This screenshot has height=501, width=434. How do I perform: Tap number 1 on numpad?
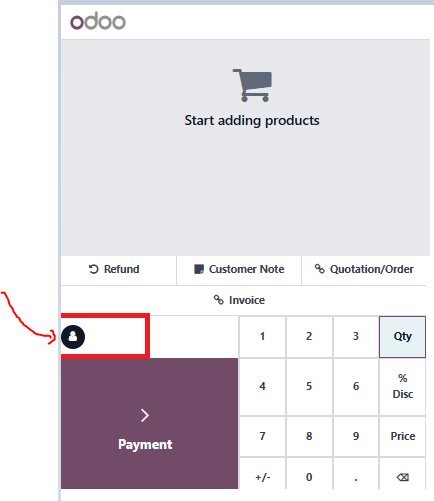pos(263,337)
